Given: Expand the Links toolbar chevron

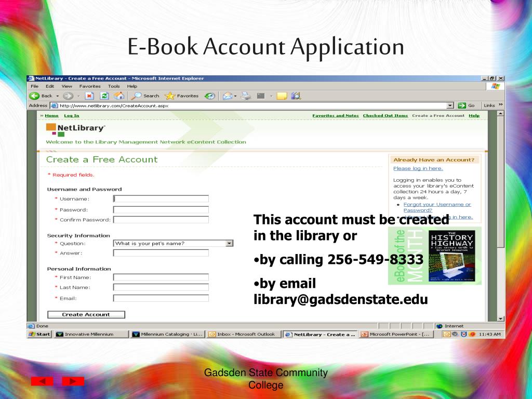Looking at the screenshot, I should tap(500, 105).
